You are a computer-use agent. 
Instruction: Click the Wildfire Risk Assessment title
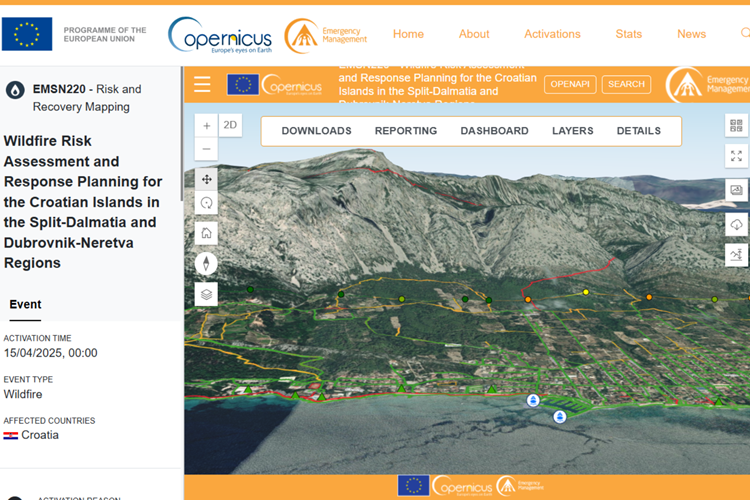(82, 202)
